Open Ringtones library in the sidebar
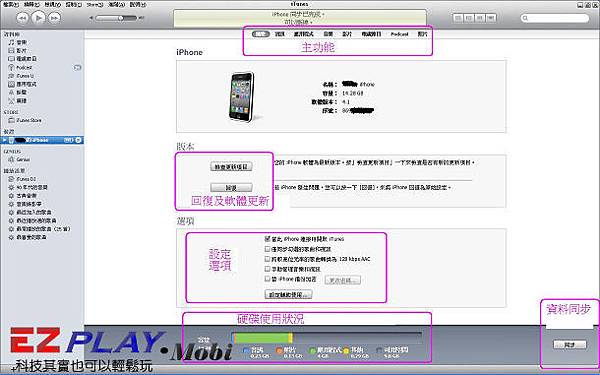 click(18, 92)
